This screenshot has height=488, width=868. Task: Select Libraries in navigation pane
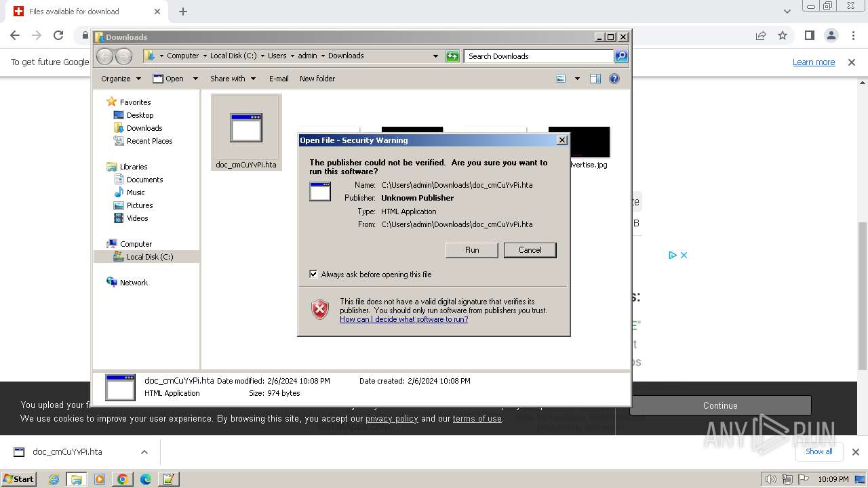[x=134, y=167]
